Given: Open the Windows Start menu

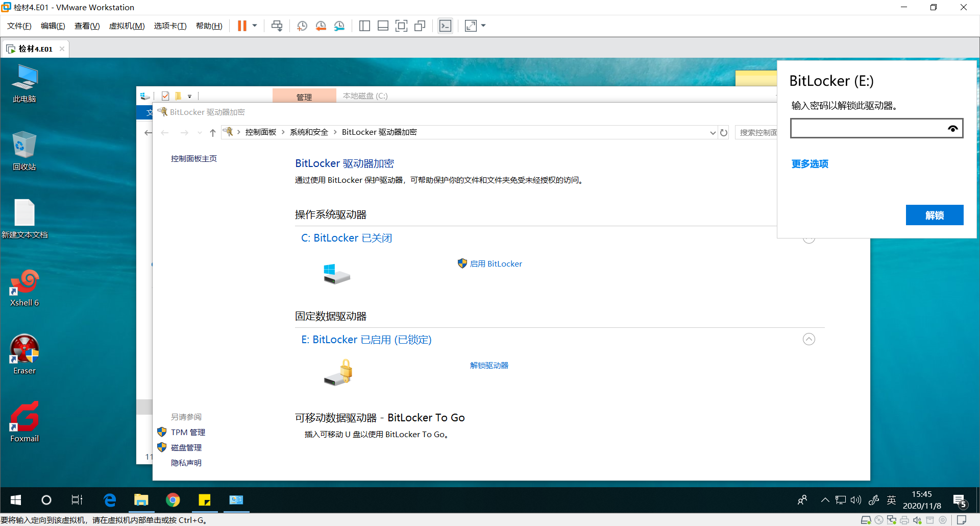Looking at the screenshot, I should pos(15,500).
